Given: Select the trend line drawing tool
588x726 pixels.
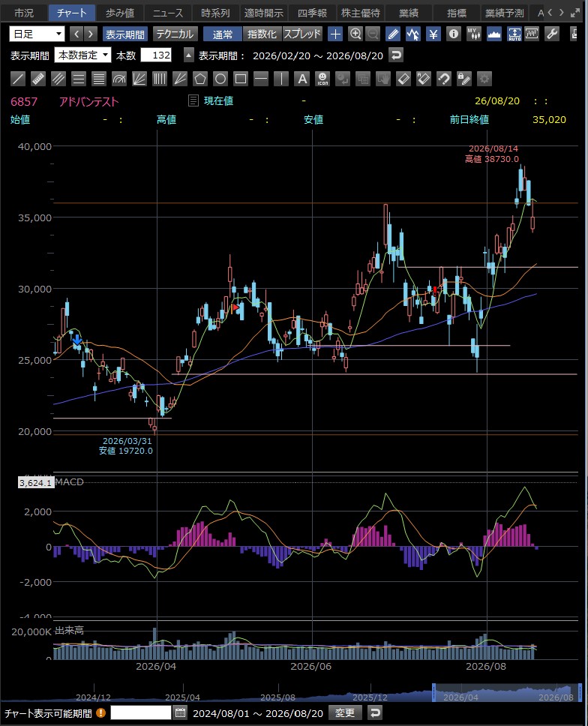Looking at the screenshot, I should pyautogui.click(x=18, y=79).
